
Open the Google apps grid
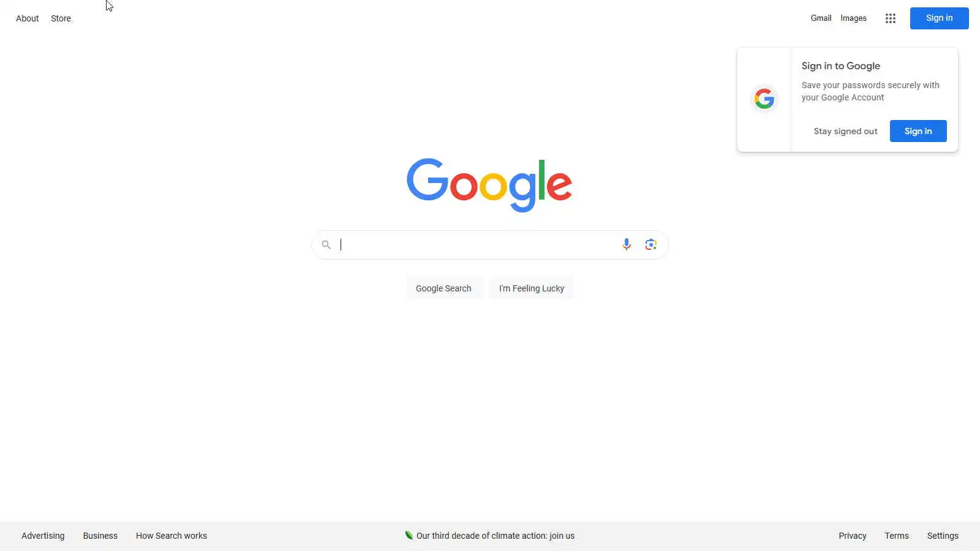(891, 18)
